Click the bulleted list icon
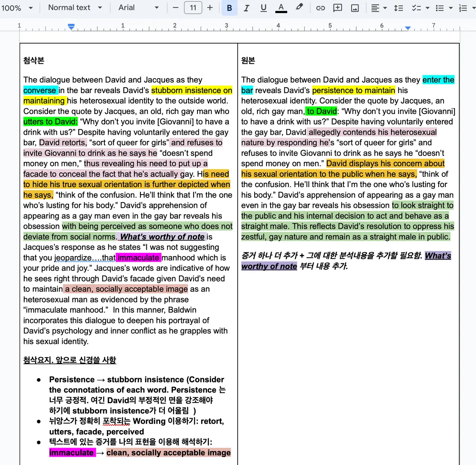This screenshot has height=465, width=476. (x=440, y=8)
